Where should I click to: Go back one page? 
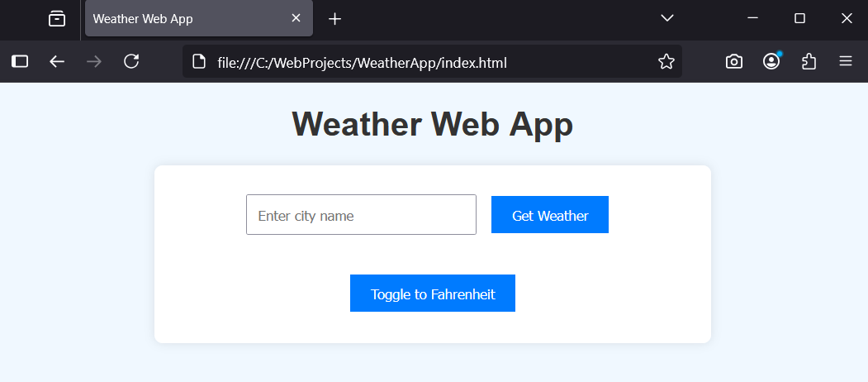click(x=57, y=61)
